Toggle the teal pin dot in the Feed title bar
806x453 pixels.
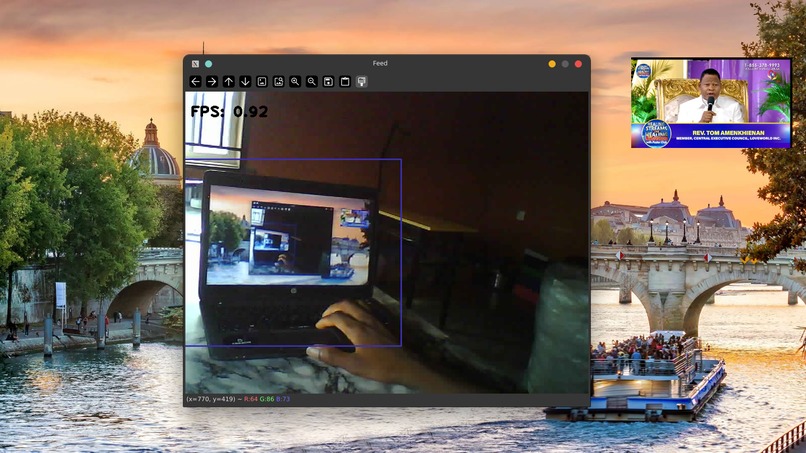[209, 64]
